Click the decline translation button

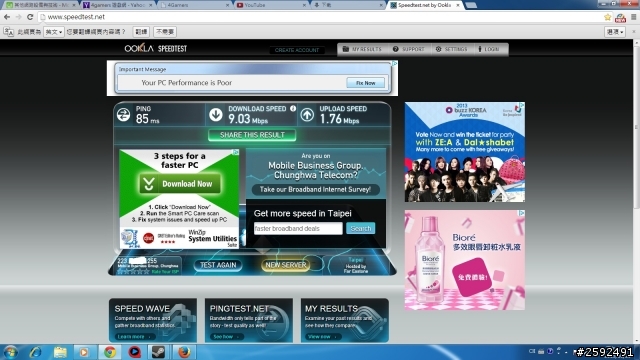click(165, 32)
